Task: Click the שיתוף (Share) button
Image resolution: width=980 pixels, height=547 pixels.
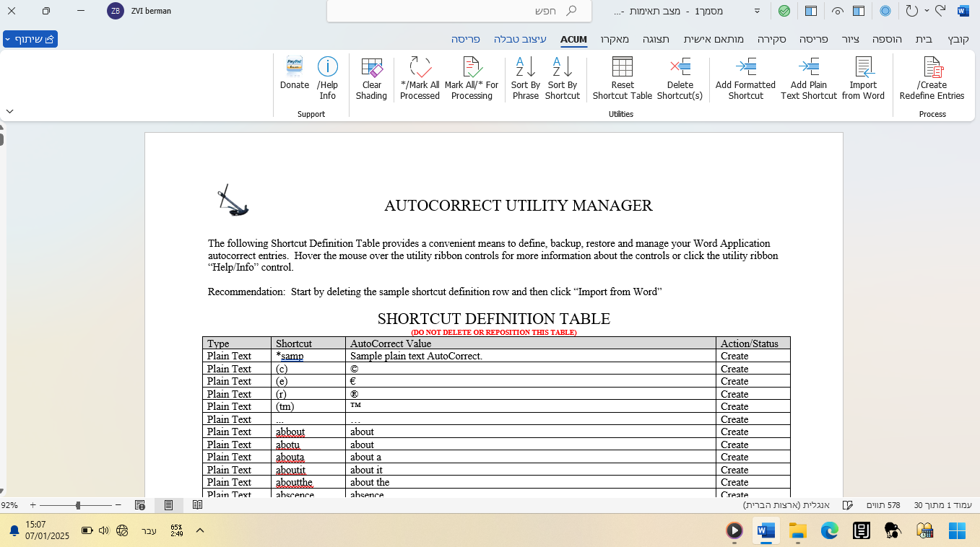Action: tap(30, 39)
